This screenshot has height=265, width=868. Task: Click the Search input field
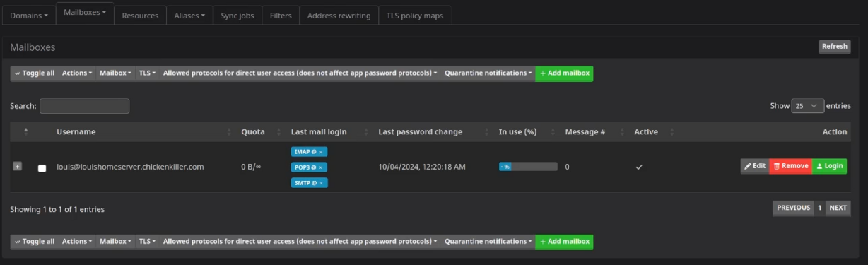pos(85,106)
